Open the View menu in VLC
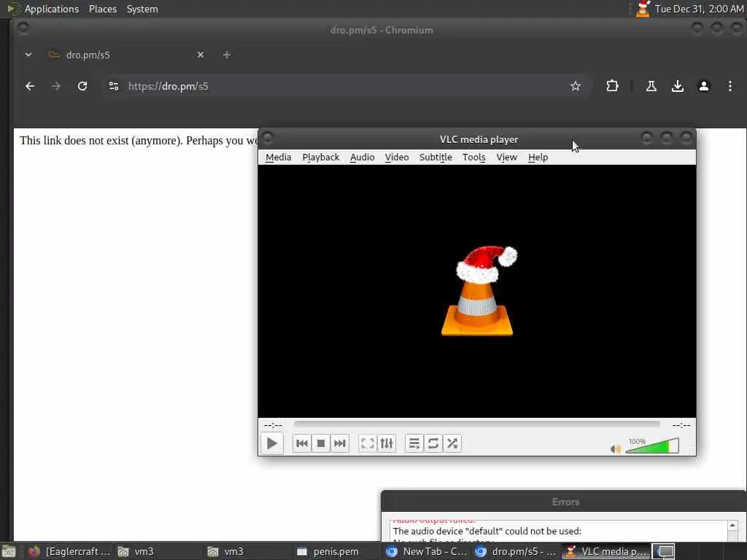Screen dimensions: 747x560 click(x=506, y=157)
